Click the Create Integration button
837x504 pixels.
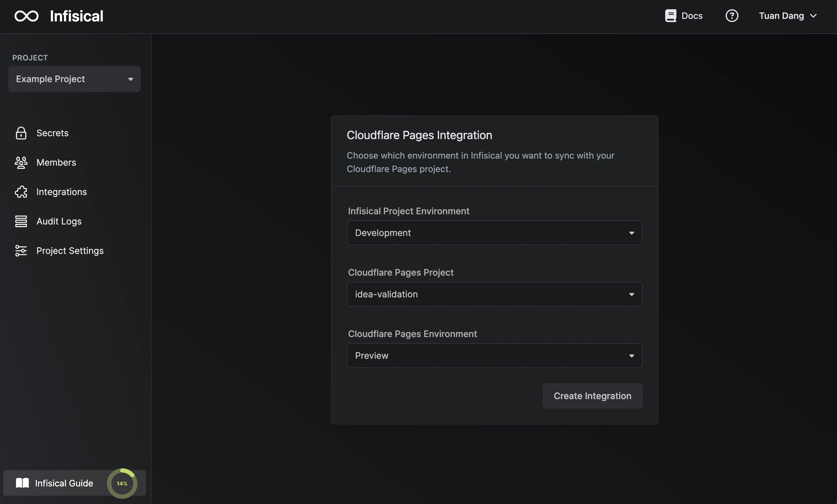tap(593, 396)
